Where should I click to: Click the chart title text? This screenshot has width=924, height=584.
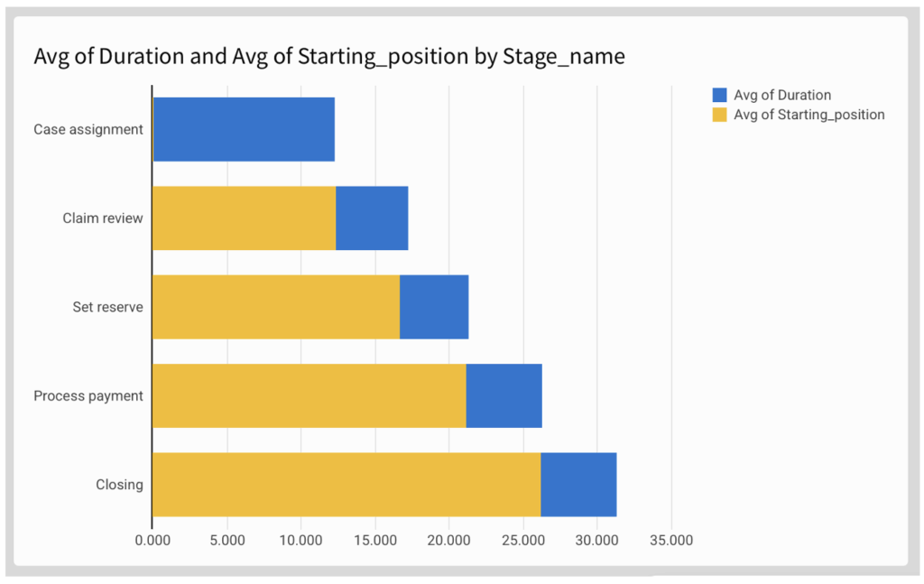point(329,57)
